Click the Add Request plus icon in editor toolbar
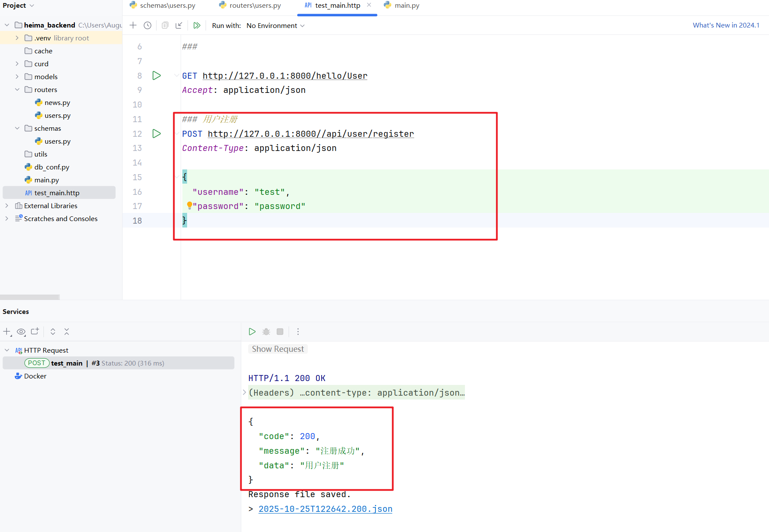This screenshot has width=769, height=532. [x=133, y=25]
